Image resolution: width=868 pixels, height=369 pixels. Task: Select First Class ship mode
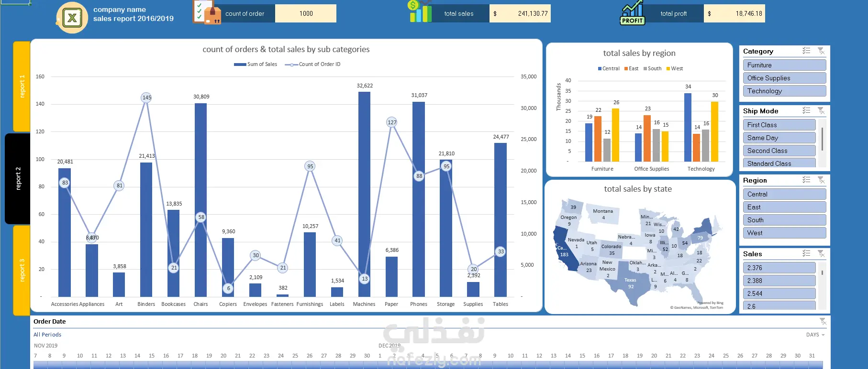click(779, 125)
